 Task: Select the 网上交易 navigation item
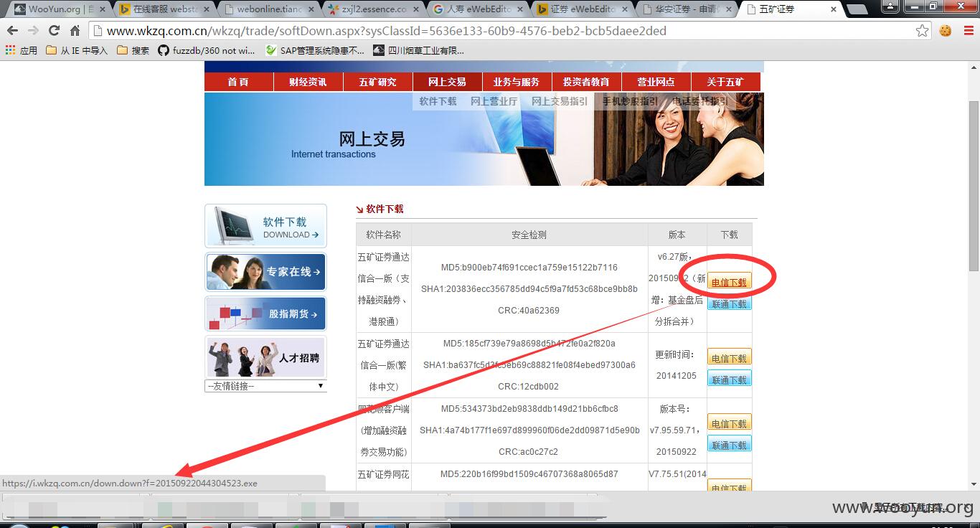(x=447, y=82)
